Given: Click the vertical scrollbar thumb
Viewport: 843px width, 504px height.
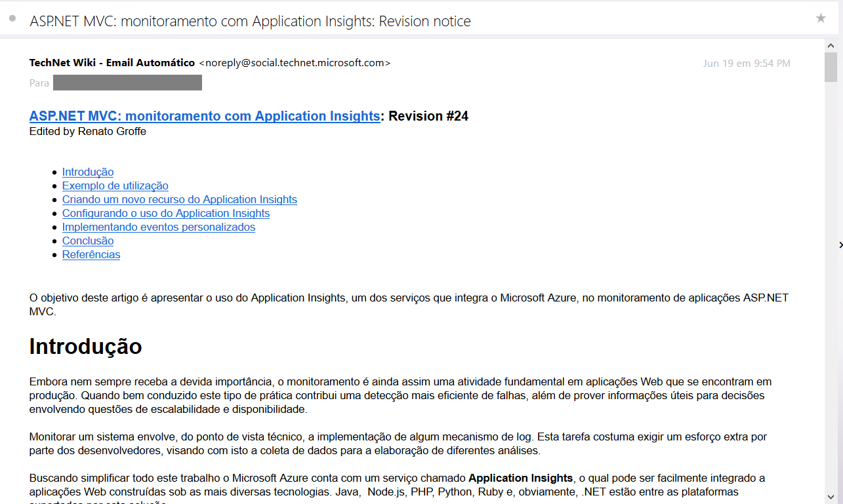Looking at the screenshot, I should 831,68.
